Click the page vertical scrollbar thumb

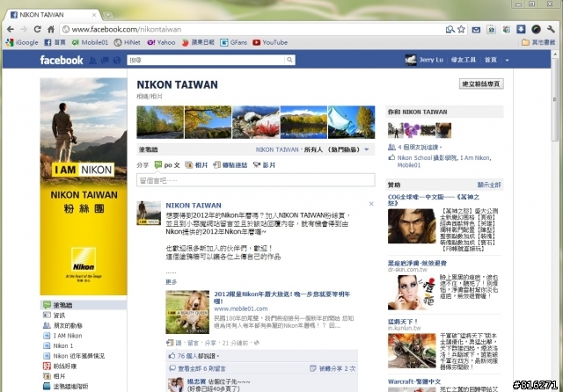555,98
